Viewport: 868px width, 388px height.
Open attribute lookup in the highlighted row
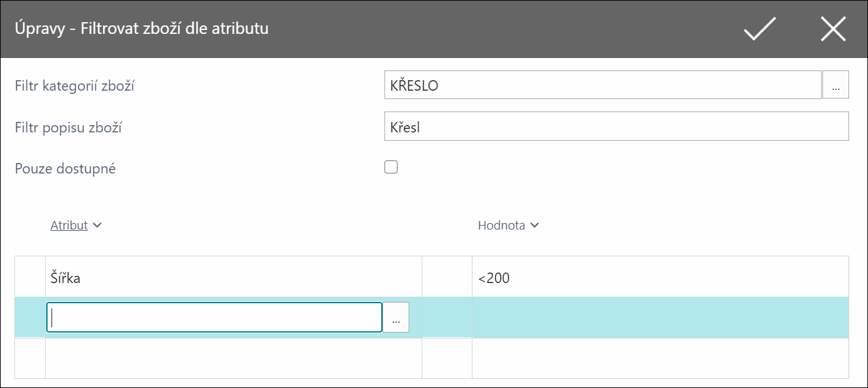pos(396,318)
